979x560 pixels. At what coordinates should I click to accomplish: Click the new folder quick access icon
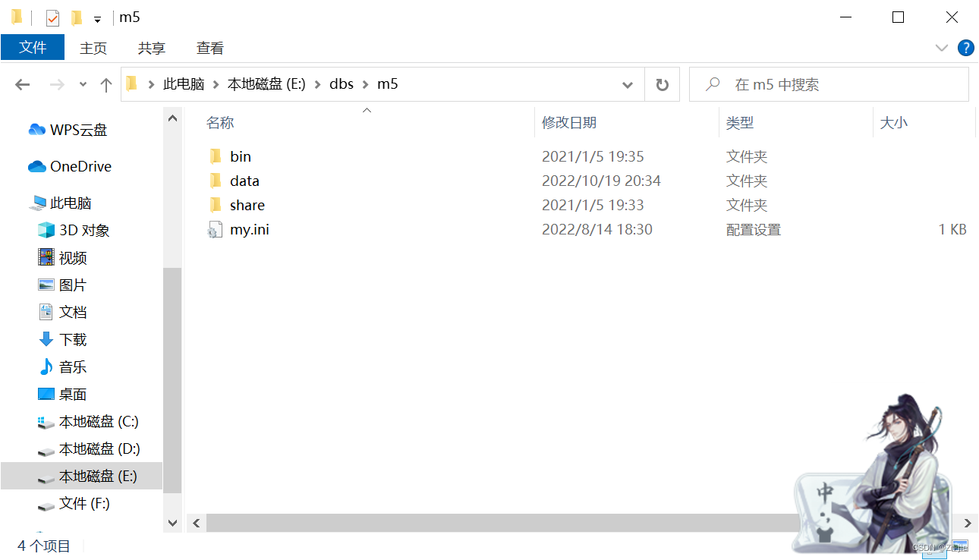click(76, 17)
